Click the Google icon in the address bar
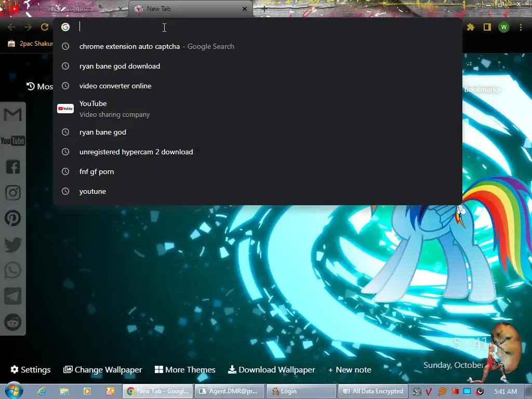 tap(65, 27)
